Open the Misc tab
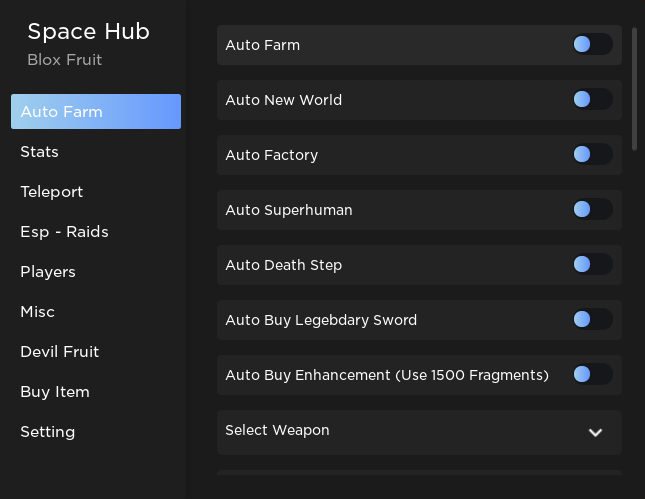This screenshot has width=645, height=499. [37, 312]
